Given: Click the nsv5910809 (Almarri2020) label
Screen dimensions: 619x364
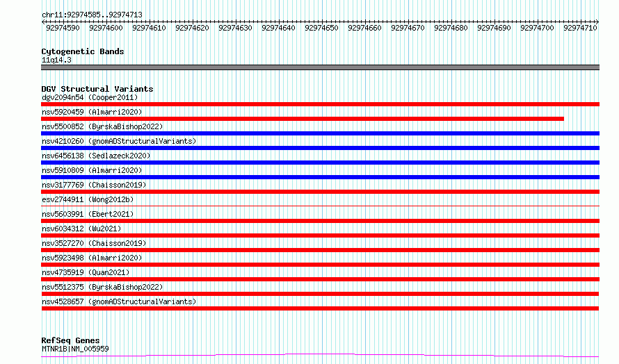Looking at the screenshot, I should coord(92,170).
